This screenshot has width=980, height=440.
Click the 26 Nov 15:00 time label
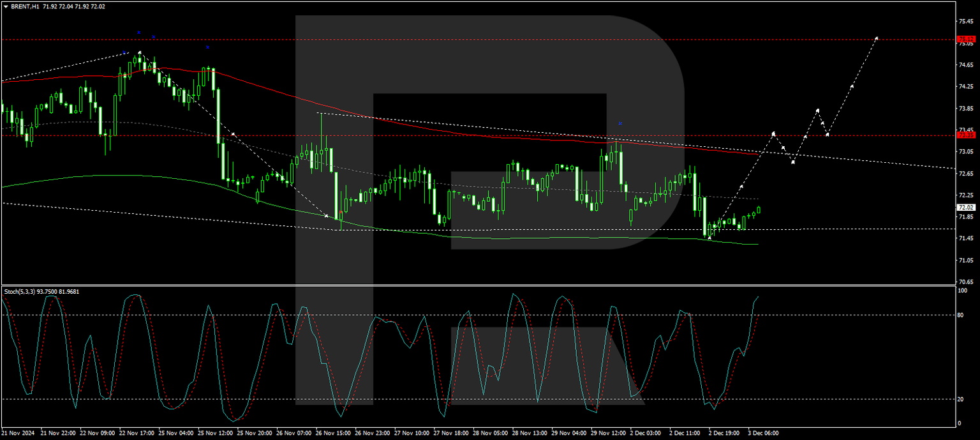(x=334, y=433)
